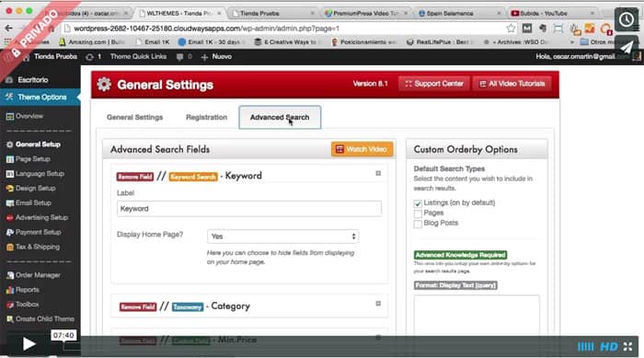
Task: Collapse the Keyword field panel
Action: (x=378, y=173)
